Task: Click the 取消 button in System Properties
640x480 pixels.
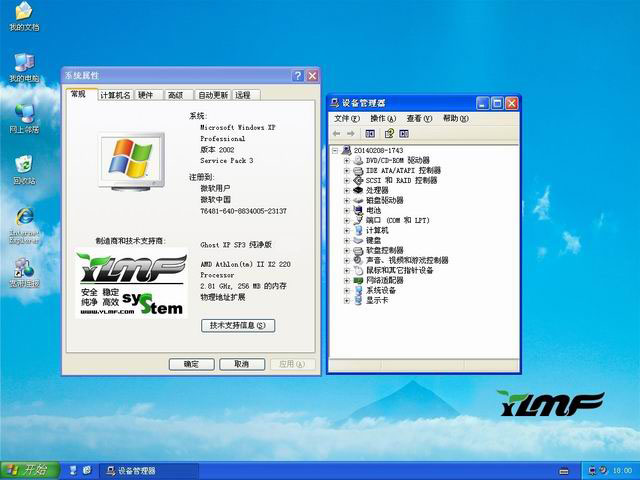Action: (x=242, y=364)
